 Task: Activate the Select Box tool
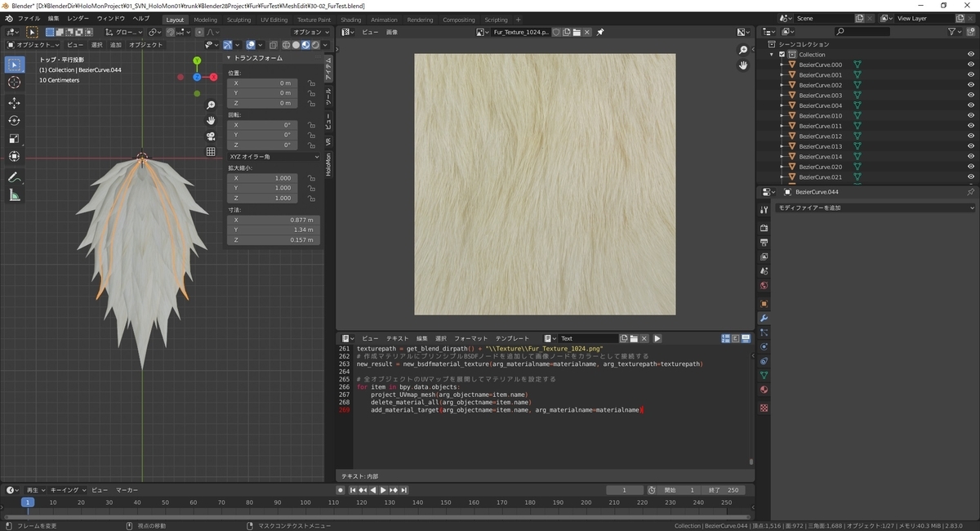pos(15,65)
